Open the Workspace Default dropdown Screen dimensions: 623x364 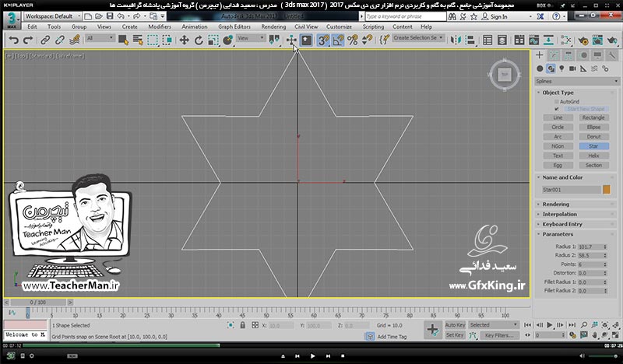click(x=52, y=16)
